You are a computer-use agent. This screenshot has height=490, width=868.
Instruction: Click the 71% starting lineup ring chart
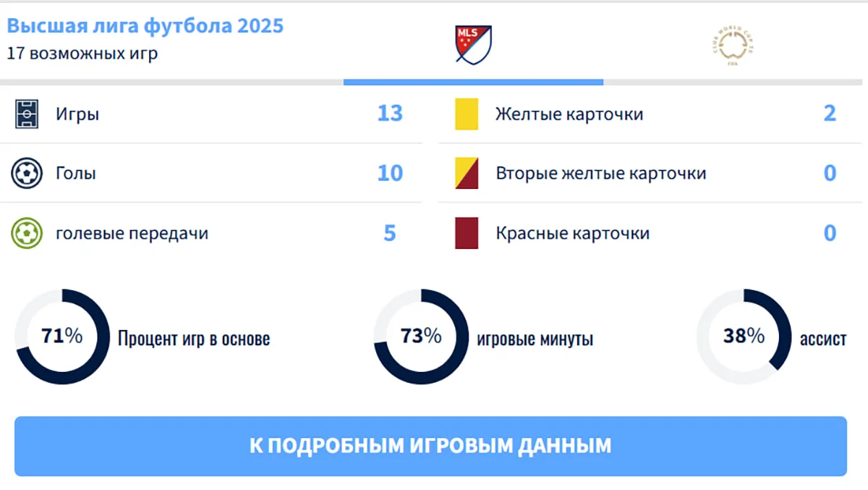click(62, 337)
